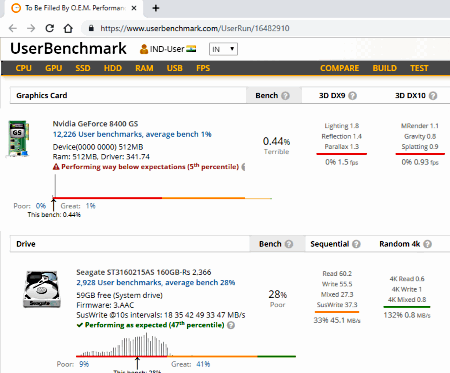Click the 28% Poor drive score

(x=278, y=298)
